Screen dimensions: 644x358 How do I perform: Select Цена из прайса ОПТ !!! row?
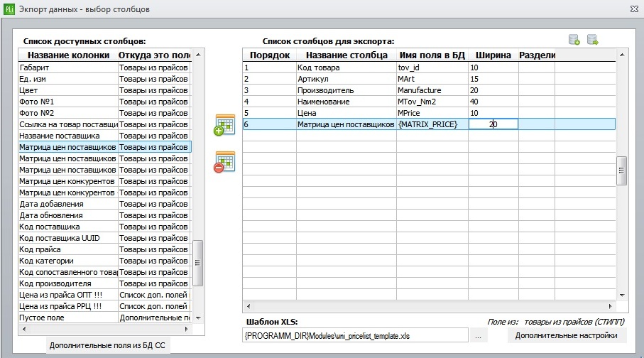pyautogui.click(x=105, y=295)
